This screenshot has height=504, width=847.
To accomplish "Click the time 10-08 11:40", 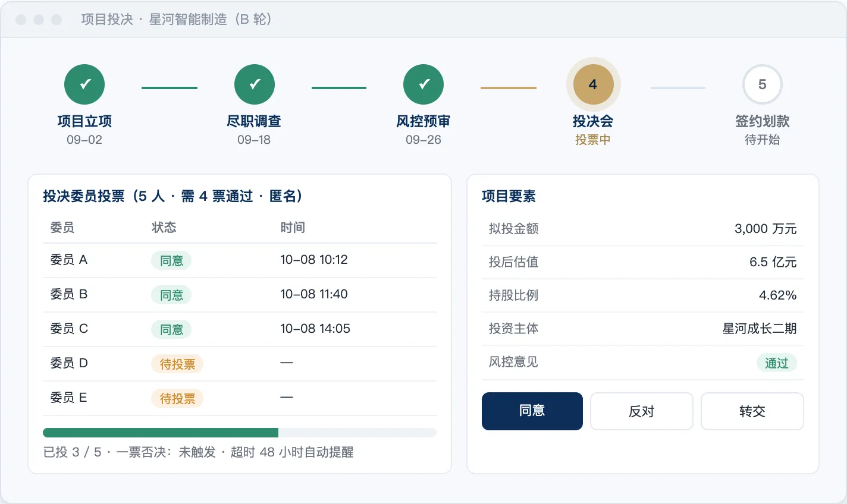I will tap(314, 294).
